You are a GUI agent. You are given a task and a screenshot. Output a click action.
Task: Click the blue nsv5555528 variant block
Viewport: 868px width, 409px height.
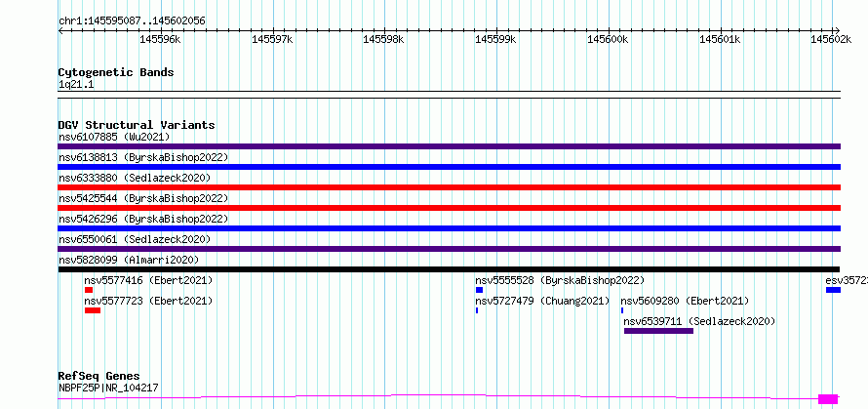coord(480,290)
